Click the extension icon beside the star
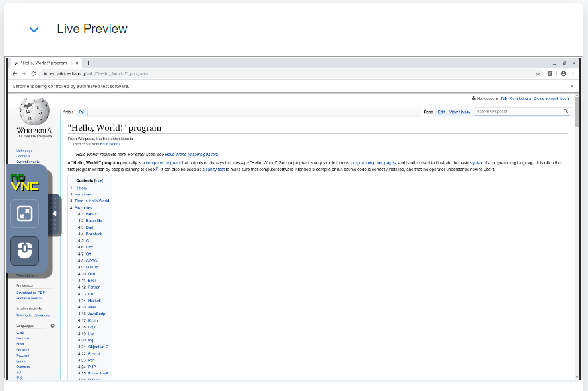The height and width of the screenshot is (391, 588). click(x=550, y=74)
